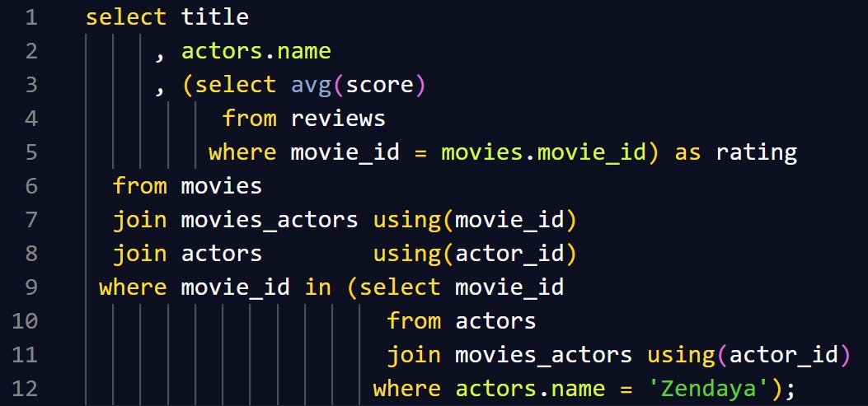Click 'actor_id' on line 11

tap(783, 355)
